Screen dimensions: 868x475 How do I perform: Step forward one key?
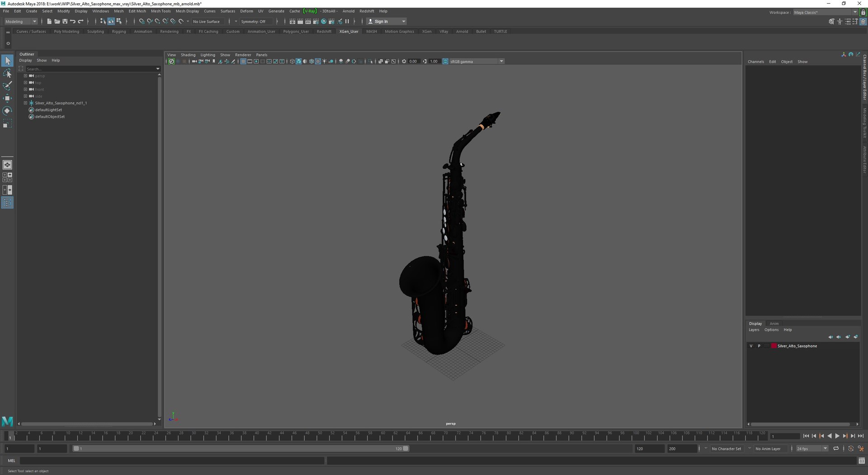(845, 436)
